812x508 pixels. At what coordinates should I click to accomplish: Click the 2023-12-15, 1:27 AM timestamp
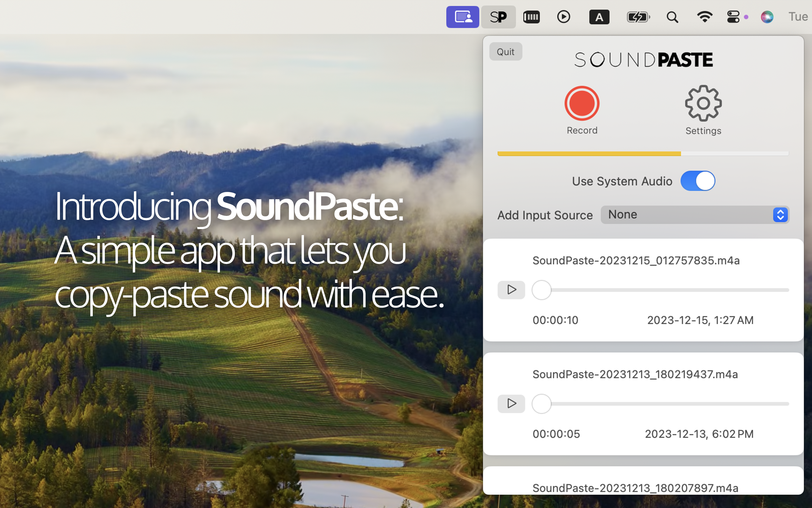(x=700, y=320)
